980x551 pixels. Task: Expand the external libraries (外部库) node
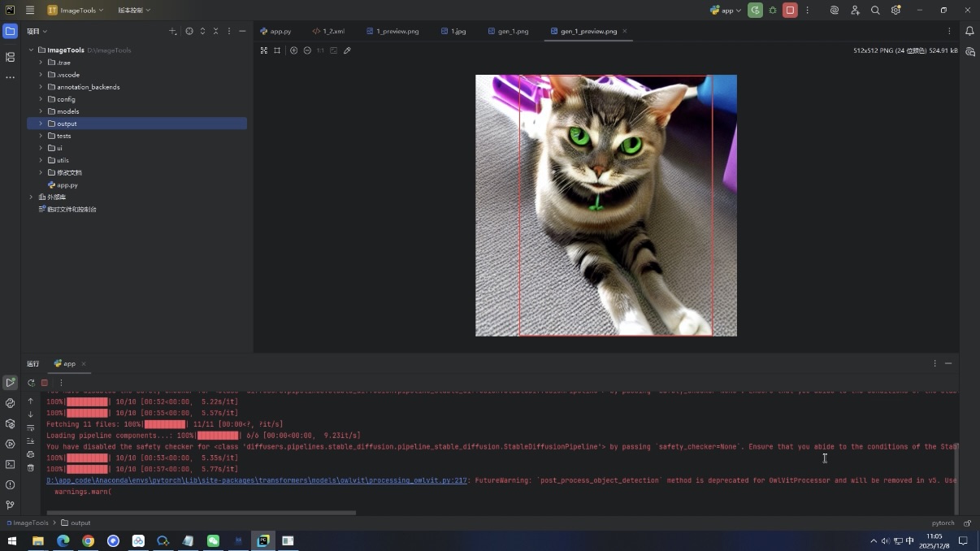click(31, 197)
